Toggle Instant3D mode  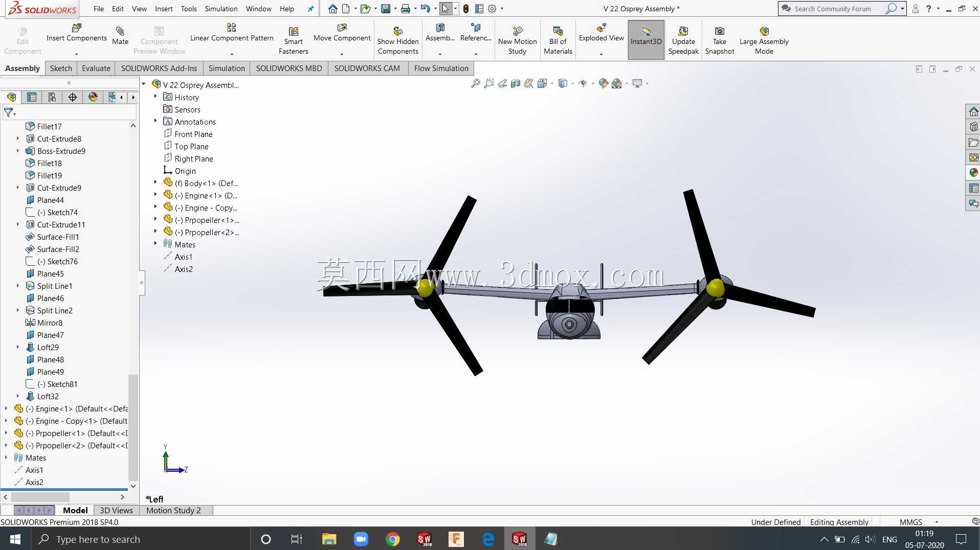click(646, 40)
